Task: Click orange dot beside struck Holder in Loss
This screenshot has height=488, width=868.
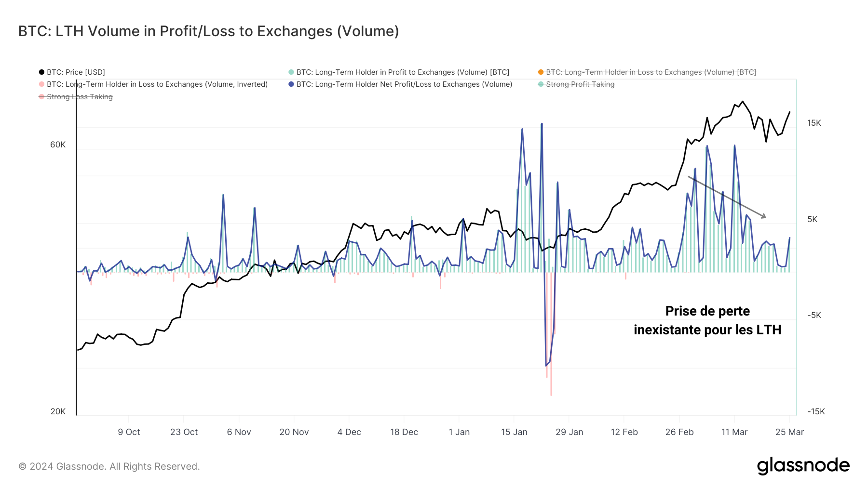Action: (x=541, y=72)
